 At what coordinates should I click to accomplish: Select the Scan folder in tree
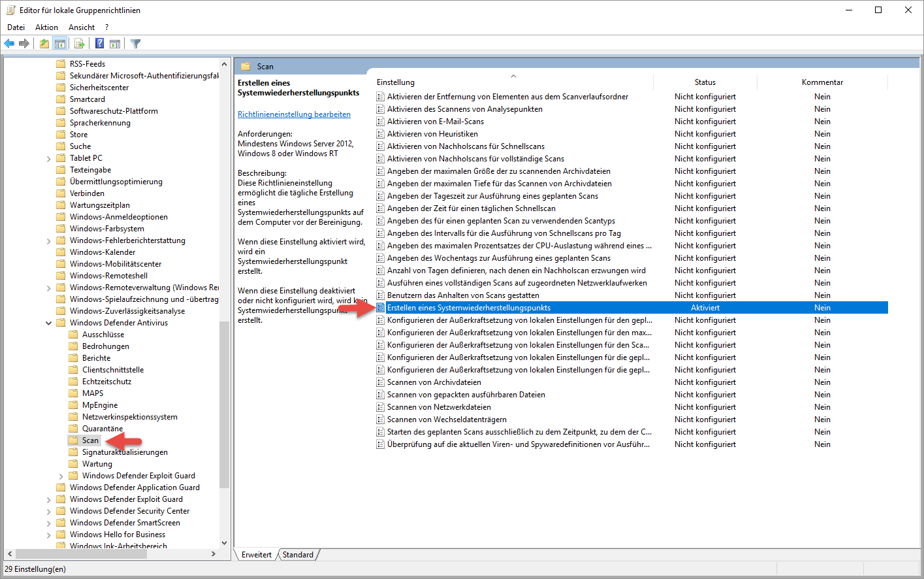click(x=90, y=440)
